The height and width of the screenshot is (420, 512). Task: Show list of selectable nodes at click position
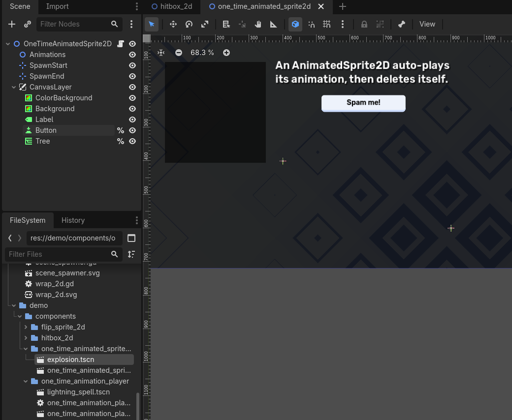(226, 24)
